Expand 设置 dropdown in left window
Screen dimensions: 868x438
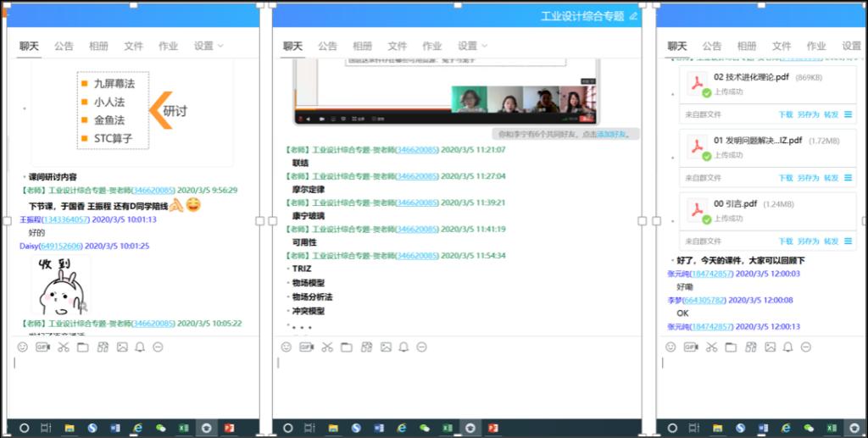(209, 46)
